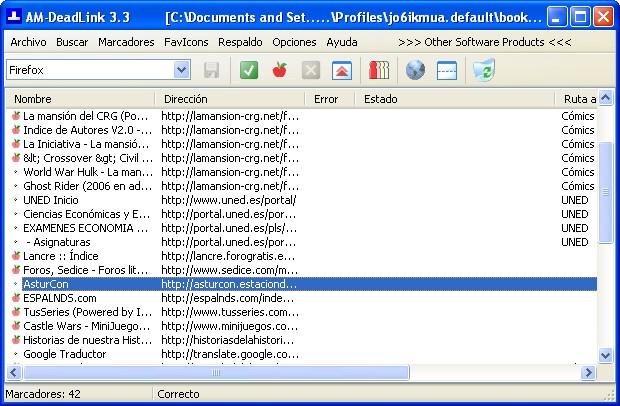Select the Google Traductor bookmark

tap(64, 354)
